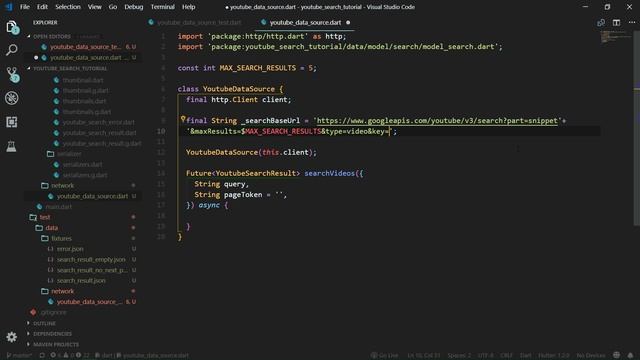Viewport: 640px width, 360px height.
Task: Open serializers.g.dart file
Action: pos(85,175)
